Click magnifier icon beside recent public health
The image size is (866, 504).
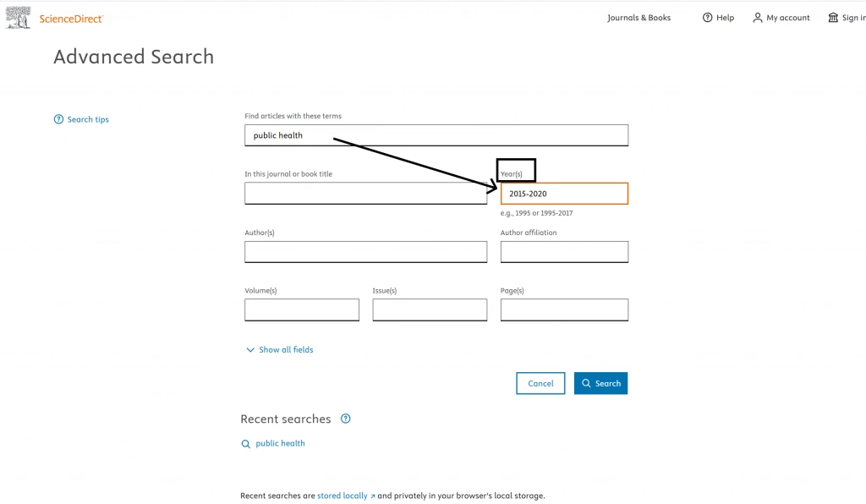coord(246,444)
